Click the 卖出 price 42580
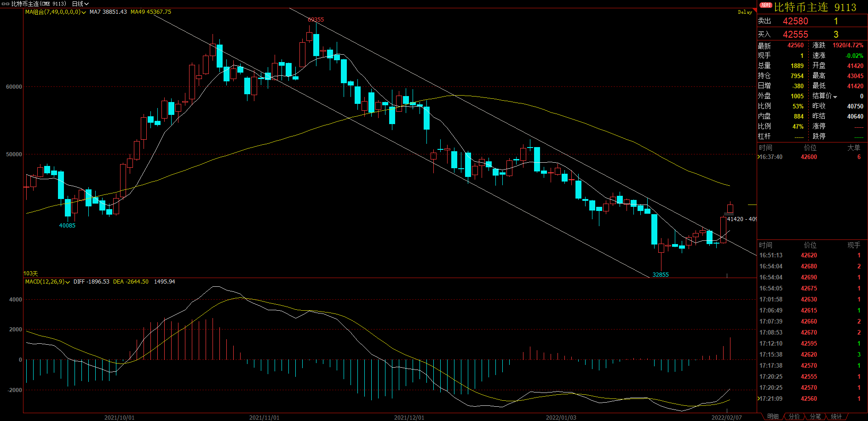 (x=795, y=21)
